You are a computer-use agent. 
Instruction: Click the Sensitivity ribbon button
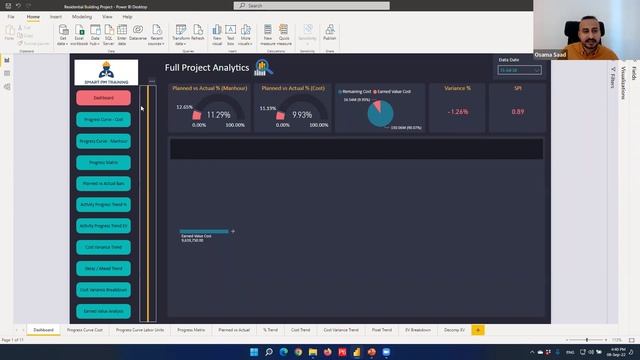[x=307, y=35]
